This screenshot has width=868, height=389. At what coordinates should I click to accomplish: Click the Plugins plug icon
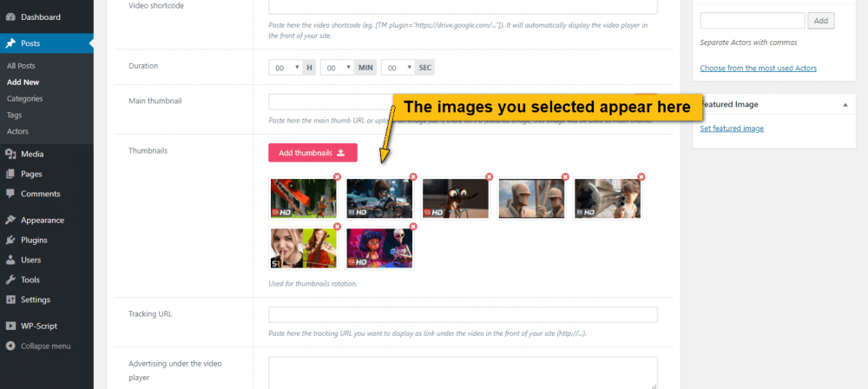tap(10, 240)
